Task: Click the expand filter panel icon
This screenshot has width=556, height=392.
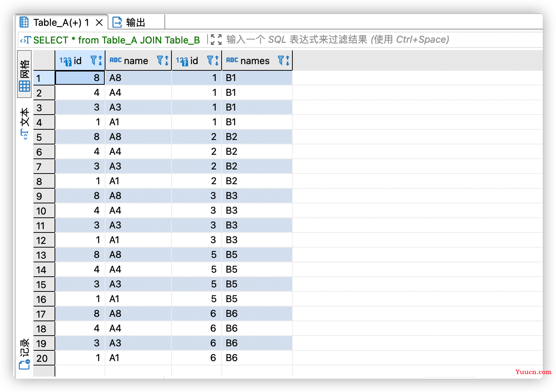Action: 216,40
